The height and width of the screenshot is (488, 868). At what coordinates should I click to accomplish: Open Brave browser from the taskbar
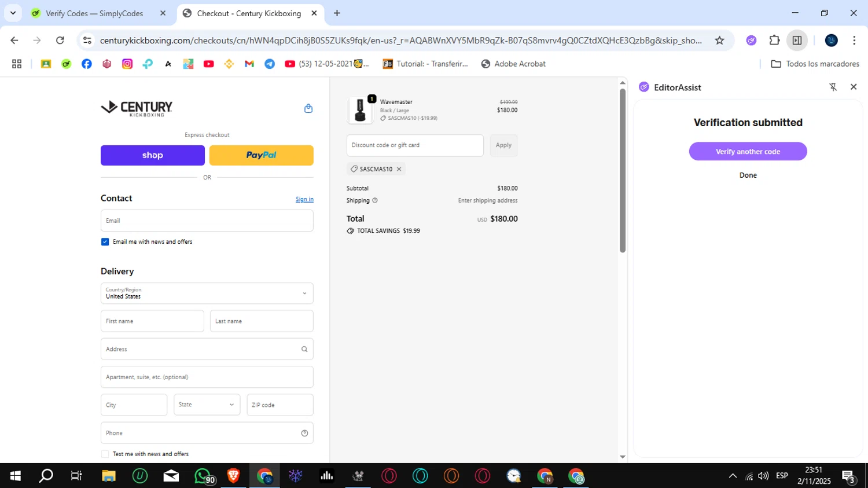tap(234, 476)
